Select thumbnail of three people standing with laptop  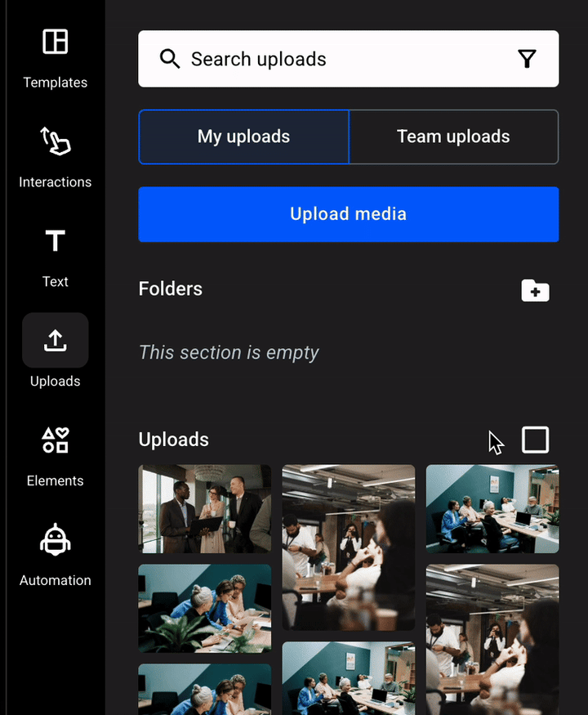coord(205,509)
